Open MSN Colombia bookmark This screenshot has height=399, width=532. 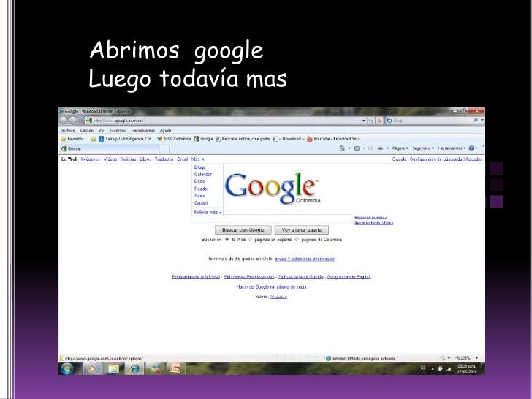tap(174, 139)
